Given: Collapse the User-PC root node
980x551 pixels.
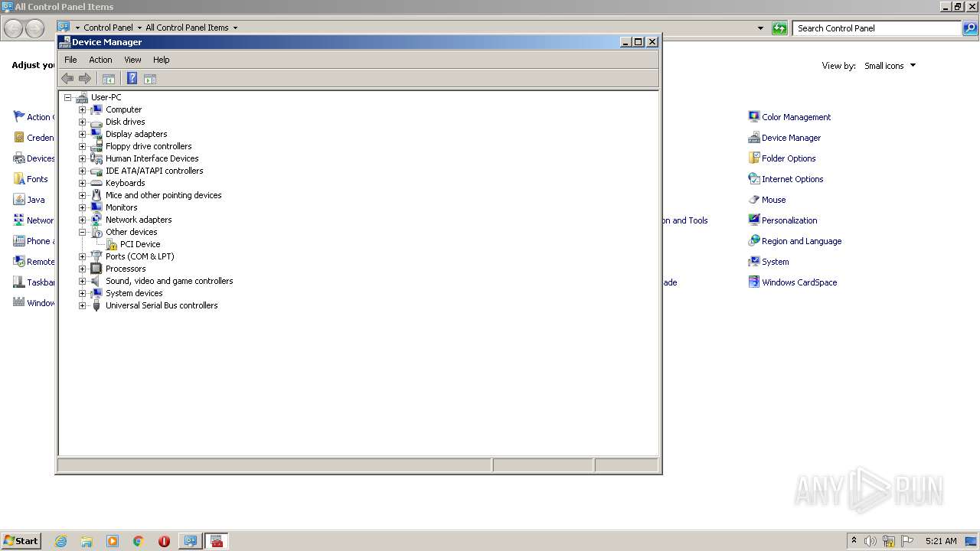Looking at the screenshot, I should (x=68, y=97).
